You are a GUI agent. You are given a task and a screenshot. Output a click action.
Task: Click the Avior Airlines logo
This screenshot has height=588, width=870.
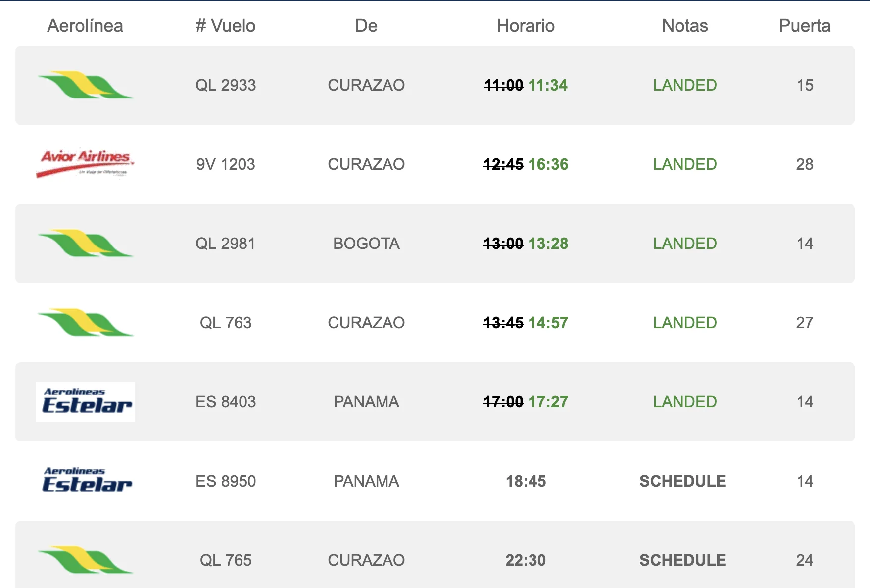tap(85, 164)
